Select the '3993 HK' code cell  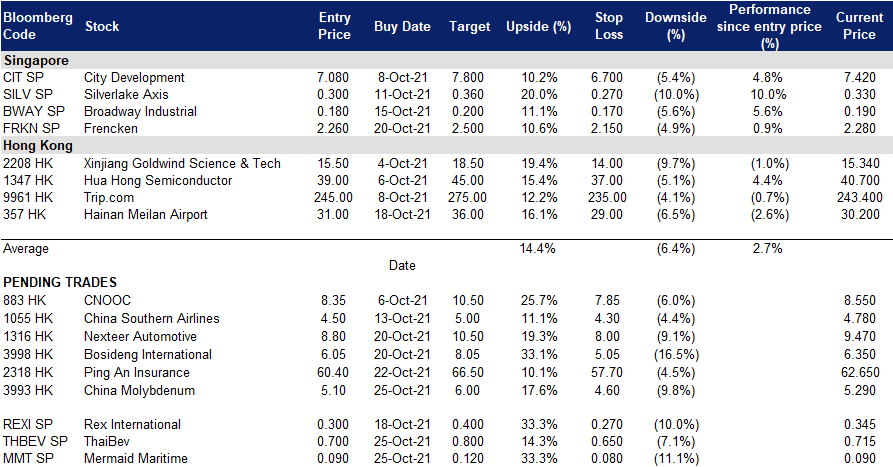point(28,391)
